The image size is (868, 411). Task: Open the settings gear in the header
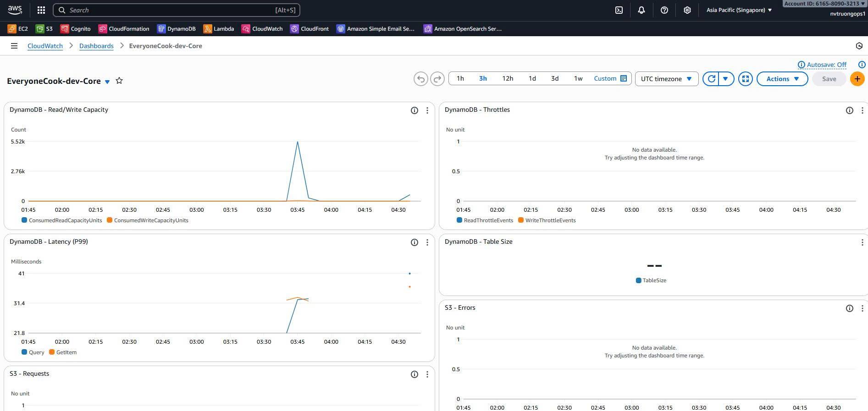(687, 10)
